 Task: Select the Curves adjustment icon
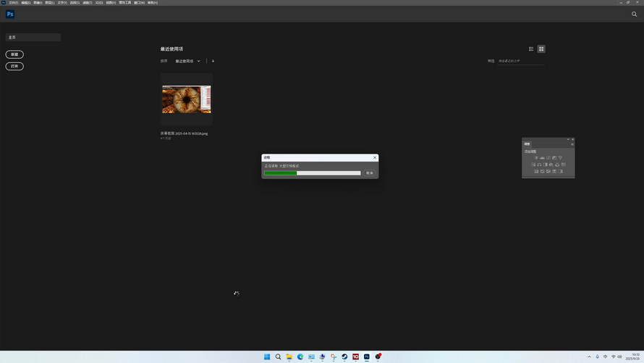pos(548,158)
